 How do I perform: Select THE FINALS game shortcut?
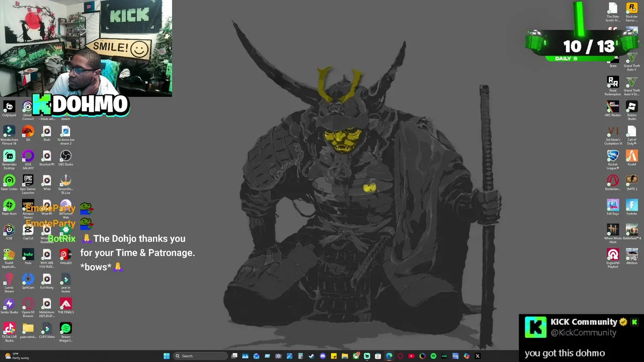coord(65,306)
